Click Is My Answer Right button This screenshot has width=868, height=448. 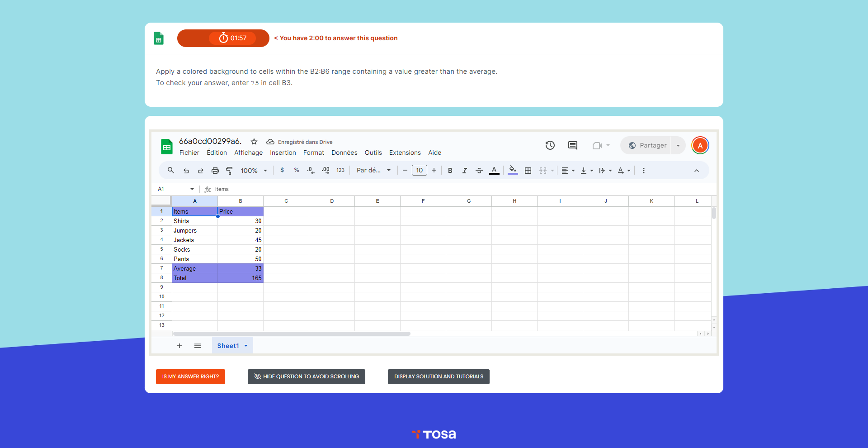[190, 377]
